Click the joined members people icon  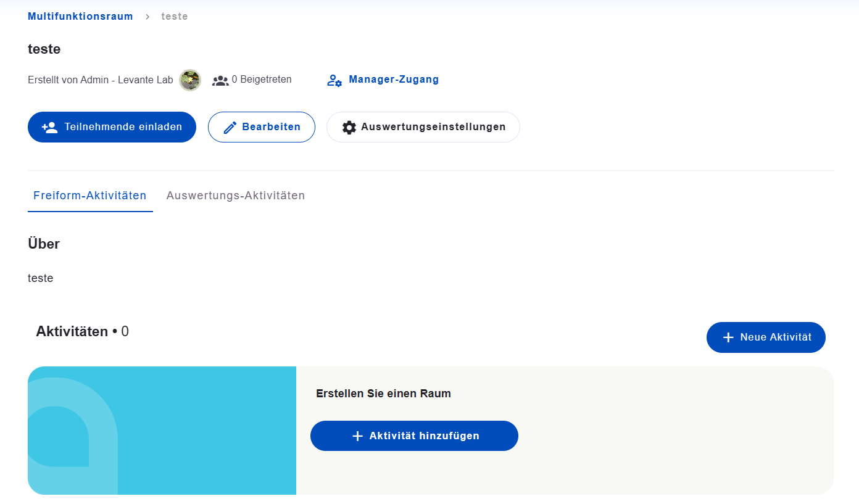click(x=220, y=80)
